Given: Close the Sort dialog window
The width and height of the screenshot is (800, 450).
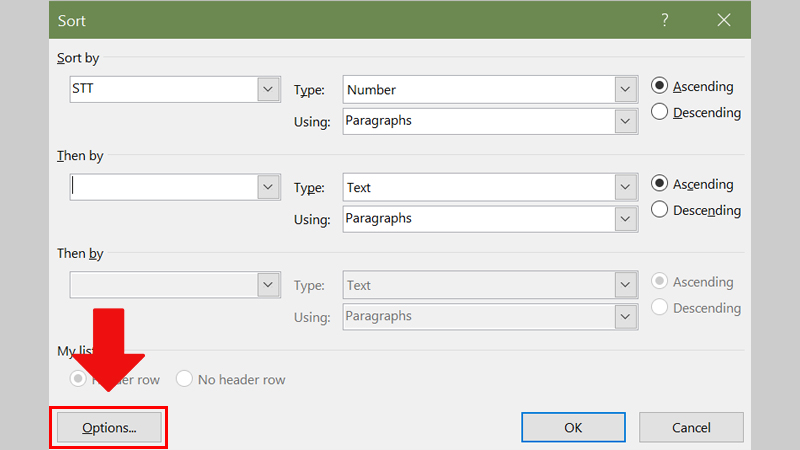Looking at the screenshot, I should pyautogui.click(x=724, y=20).
